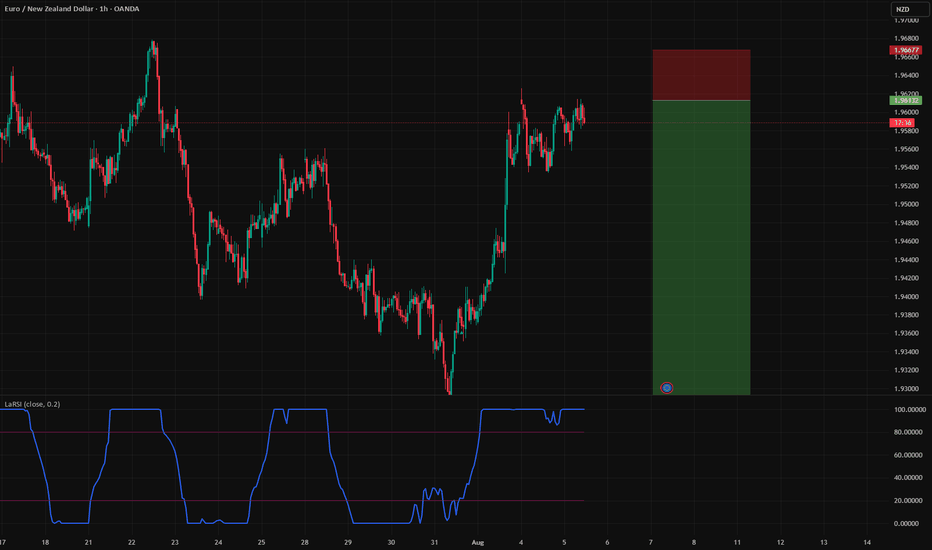Click date 29 on the time axis
The image size is (932, 550).
click(x=348, y=542)
